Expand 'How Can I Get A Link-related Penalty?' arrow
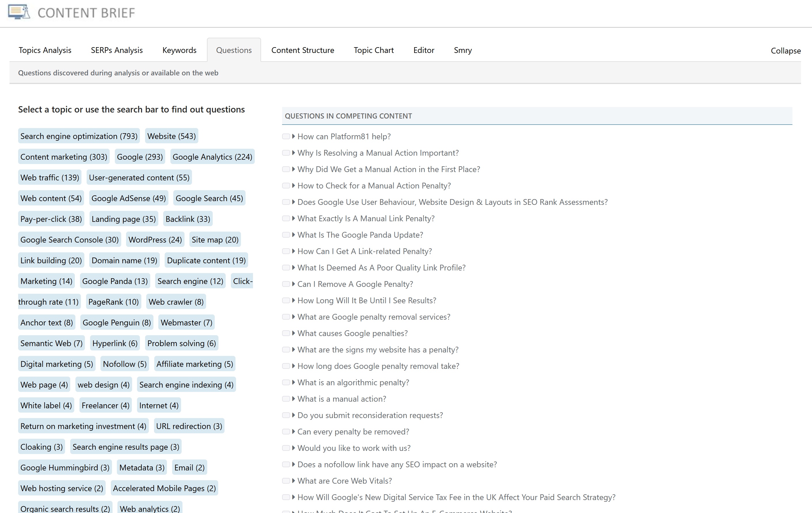The image size is (812, 513). pyautogui.click(x=294, y=251)
